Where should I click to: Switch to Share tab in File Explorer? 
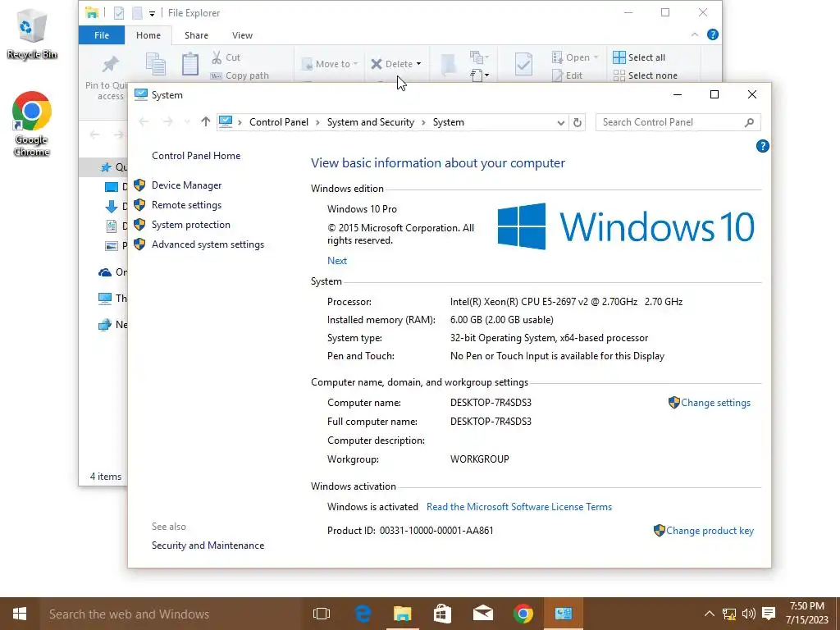pyautogui.click(x=196, y=35)
